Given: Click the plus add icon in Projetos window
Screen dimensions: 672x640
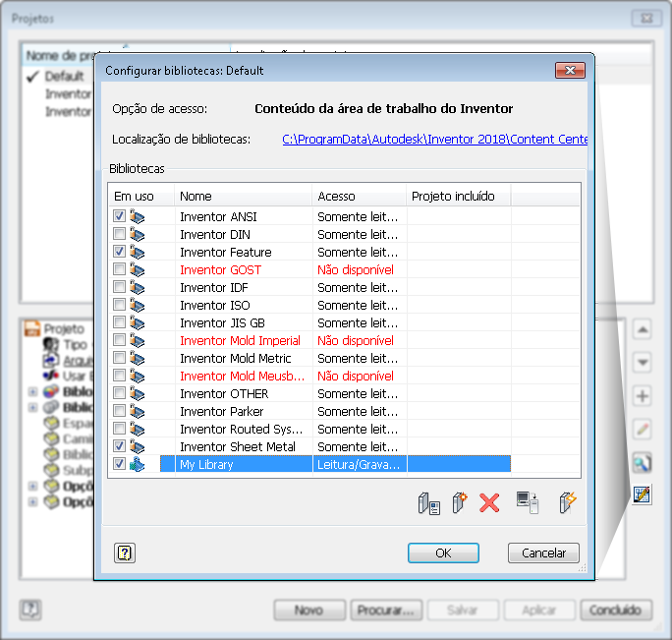Looking at the screenshot, I should pos(642,395).
